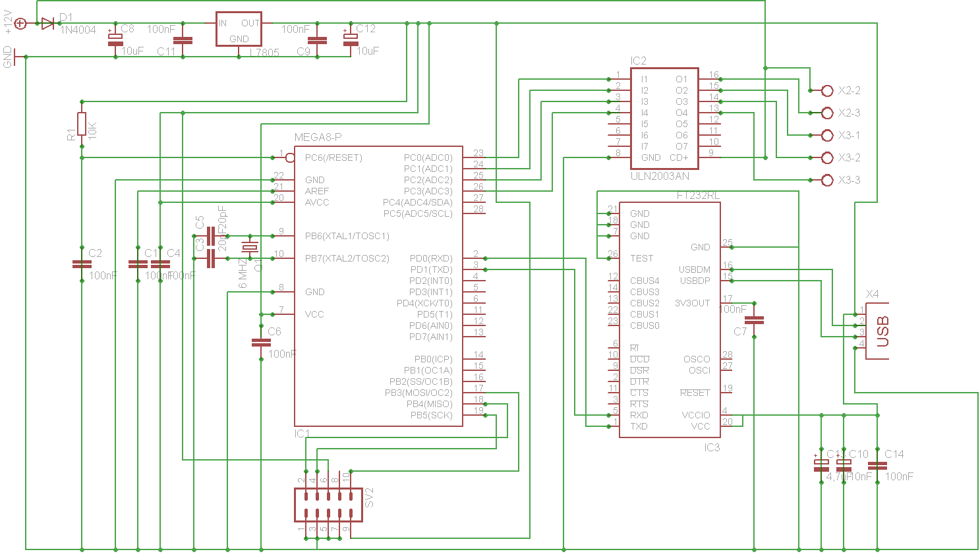Select the Q1 crystal symbol

[250, 247]
